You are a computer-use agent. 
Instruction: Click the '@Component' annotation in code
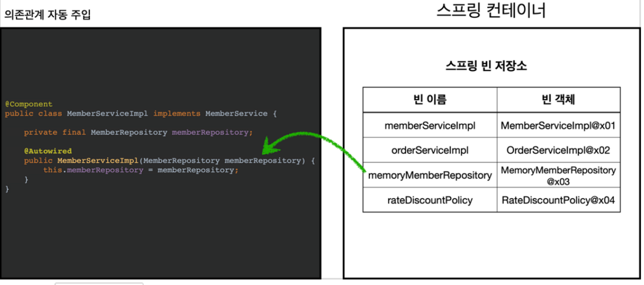[x=29, y=104]
